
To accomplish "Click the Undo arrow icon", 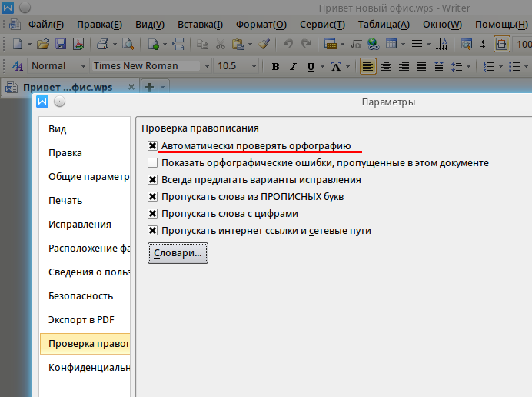I will 288,44.
